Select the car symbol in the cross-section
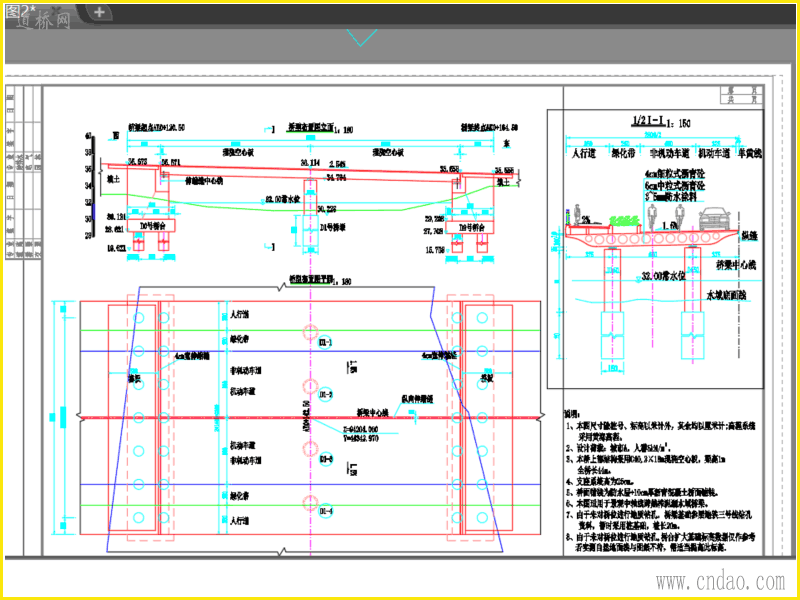Image resolution: width=800 pixels, height=600 pixels. coord(716,218)
